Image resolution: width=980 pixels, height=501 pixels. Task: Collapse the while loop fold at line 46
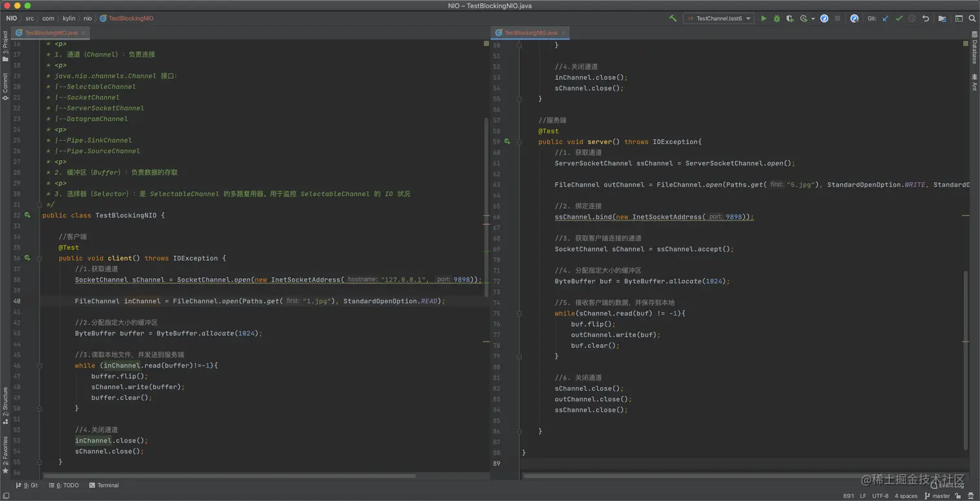pos(40,366)
